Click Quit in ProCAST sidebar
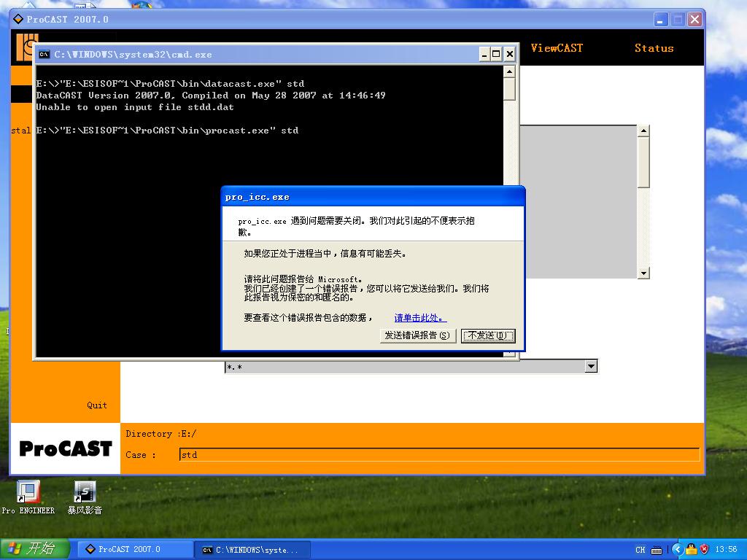747x560 pixels. [97, 405]
